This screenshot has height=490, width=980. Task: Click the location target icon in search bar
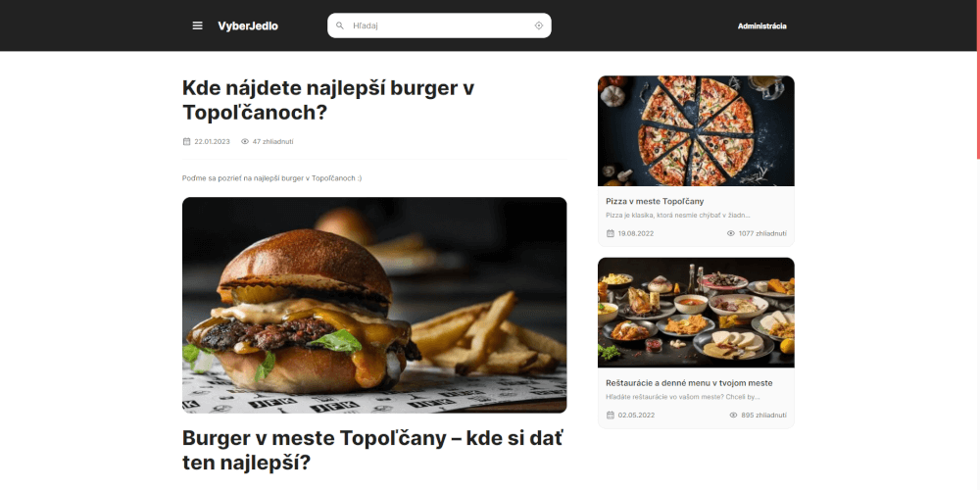coord(539,25)
